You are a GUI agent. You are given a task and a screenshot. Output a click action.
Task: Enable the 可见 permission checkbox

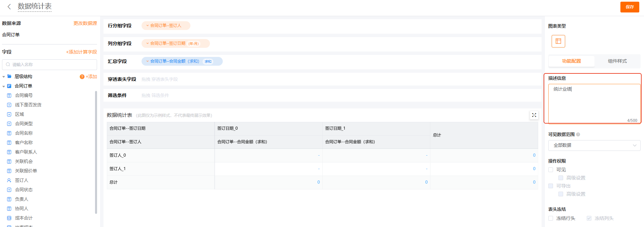551,170
